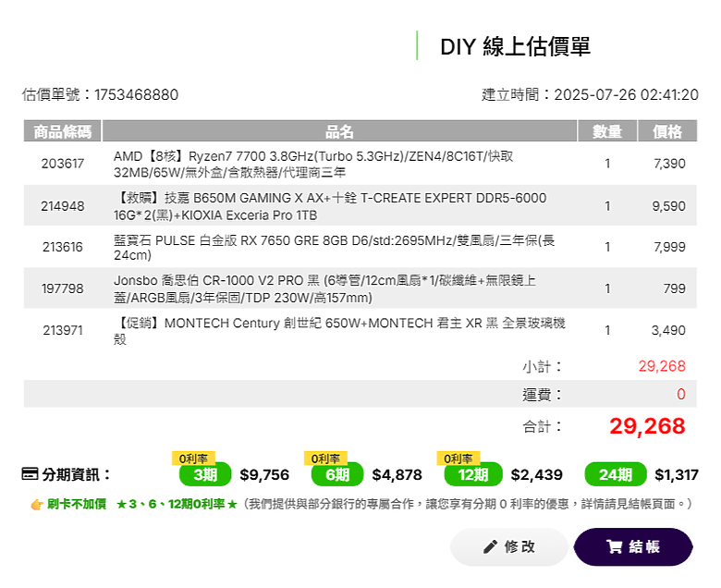The width and height of the screenshot is (721, 588).
Task: Click the 修改 edit button
Action: (509, 546)
